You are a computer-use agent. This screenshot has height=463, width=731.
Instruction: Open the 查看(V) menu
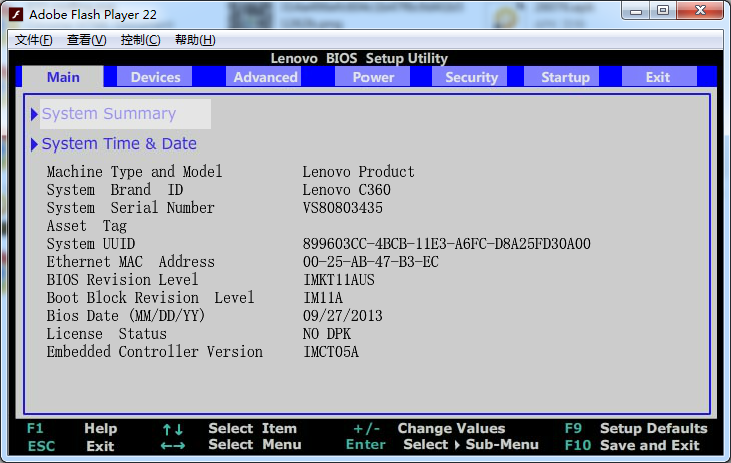coord(87,40)
